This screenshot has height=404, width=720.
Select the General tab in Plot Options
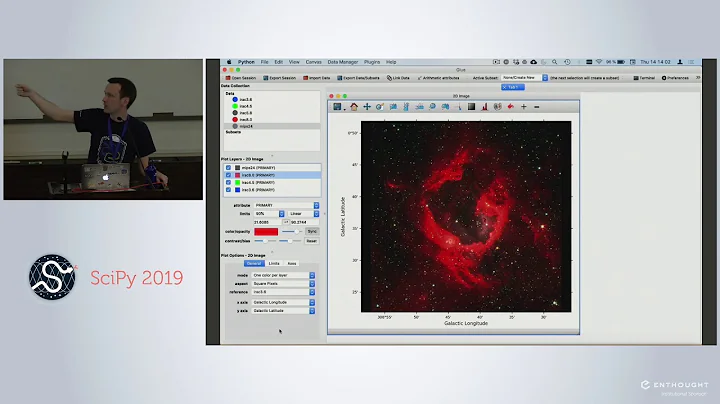pyautogui.click(x=254, y=264)
